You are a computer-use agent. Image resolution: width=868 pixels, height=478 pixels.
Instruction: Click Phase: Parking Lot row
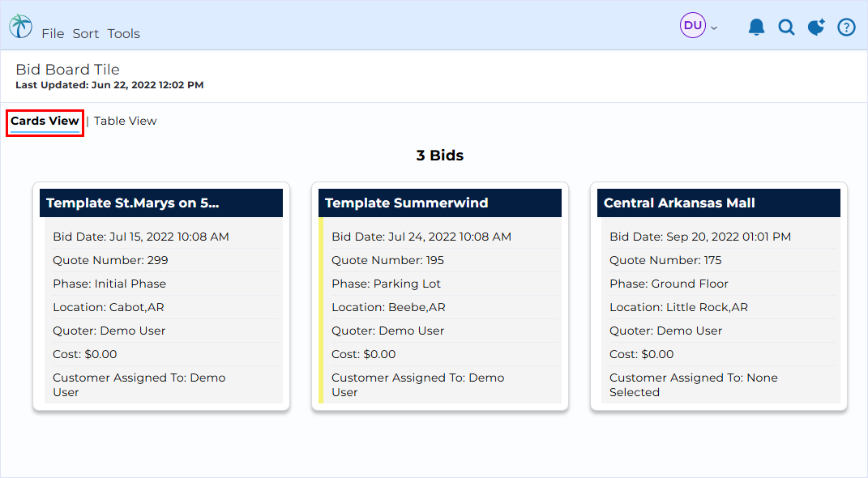tap(442, 284)
